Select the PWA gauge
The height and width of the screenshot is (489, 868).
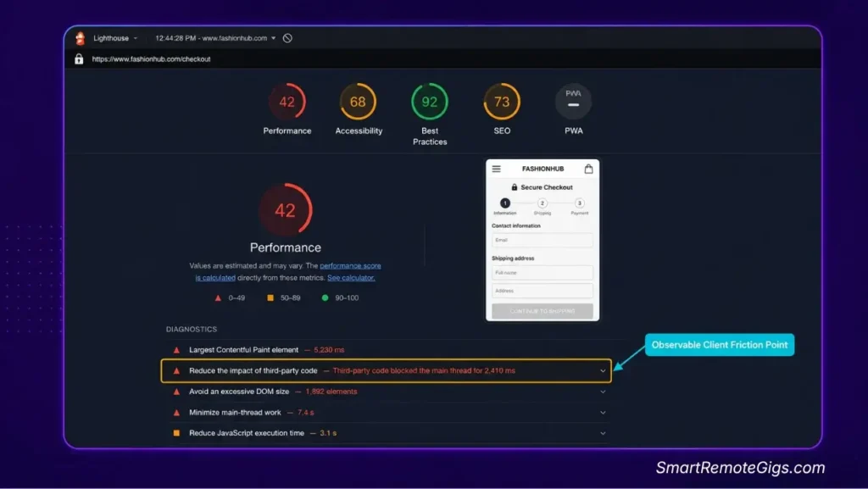click(x=574, y=102)
